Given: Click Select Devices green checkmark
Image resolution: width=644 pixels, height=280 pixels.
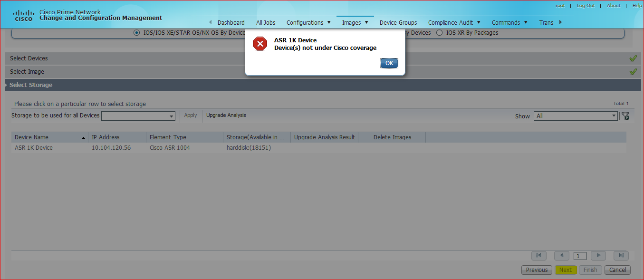Looking at the screenshot, I should click(x=633, y=58).
